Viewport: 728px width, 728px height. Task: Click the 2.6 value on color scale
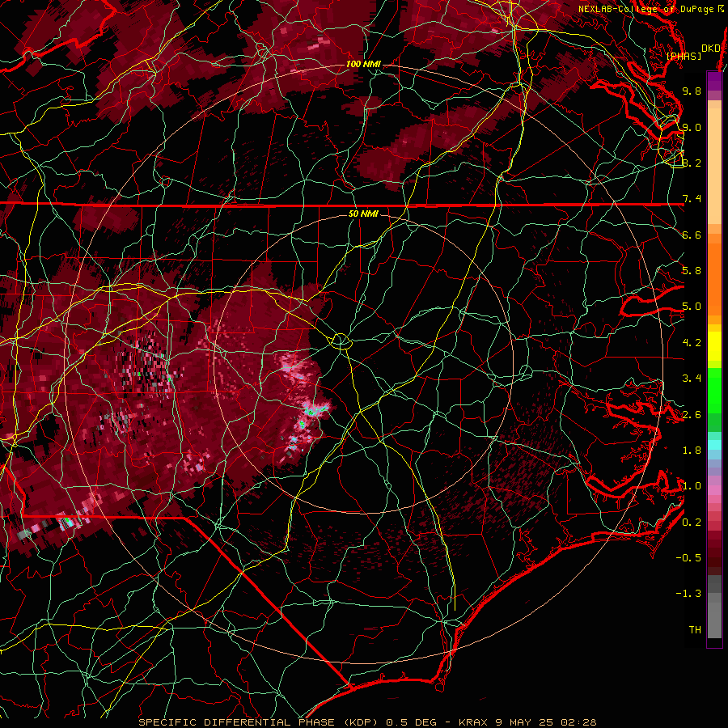tap(692, 415)
